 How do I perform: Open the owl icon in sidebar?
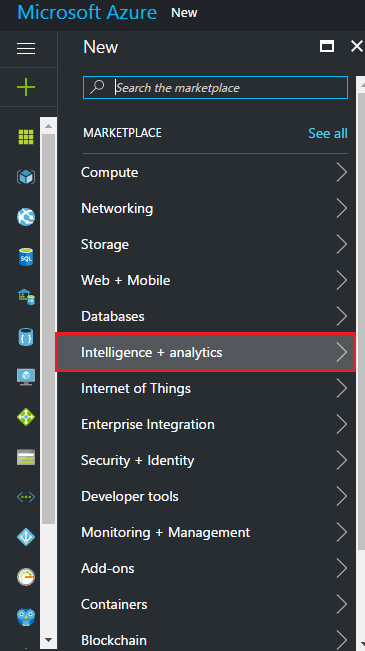[26, 617]
